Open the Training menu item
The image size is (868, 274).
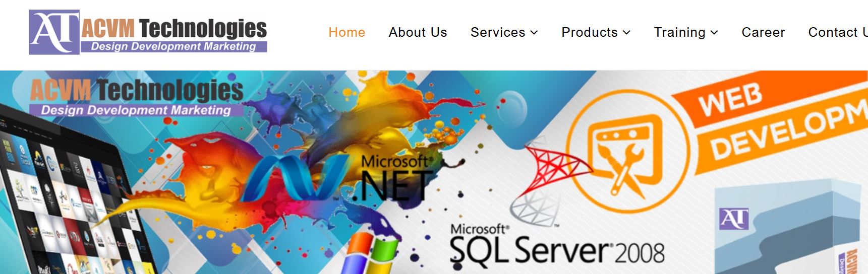679,32
